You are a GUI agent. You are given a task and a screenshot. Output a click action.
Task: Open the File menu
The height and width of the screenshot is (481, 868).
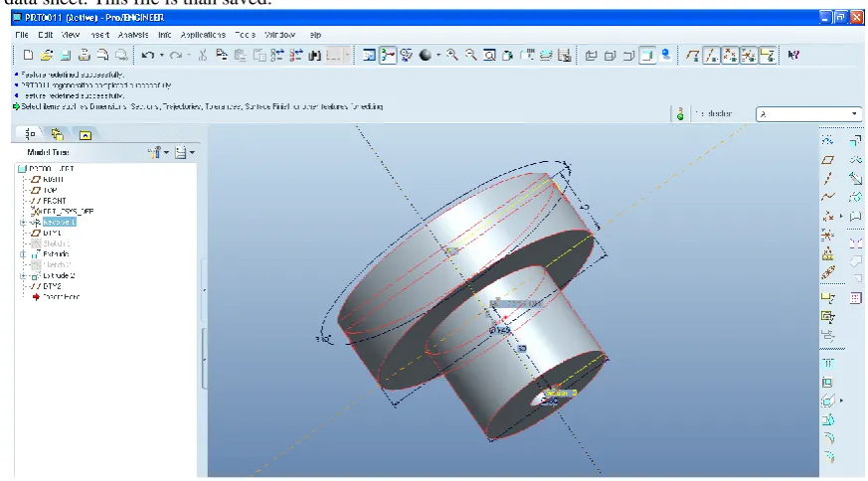(22, 35)
